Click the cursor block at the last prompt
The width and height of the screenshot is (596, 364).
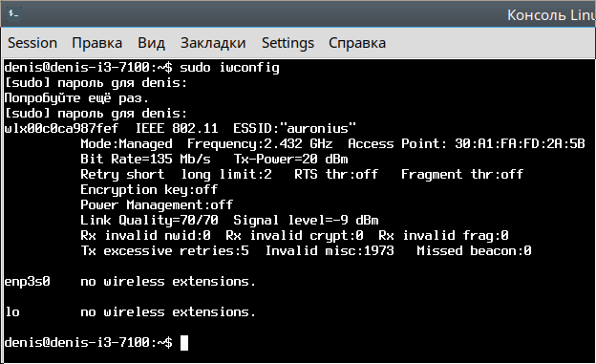pyautogui.click(x=184, y=343)
